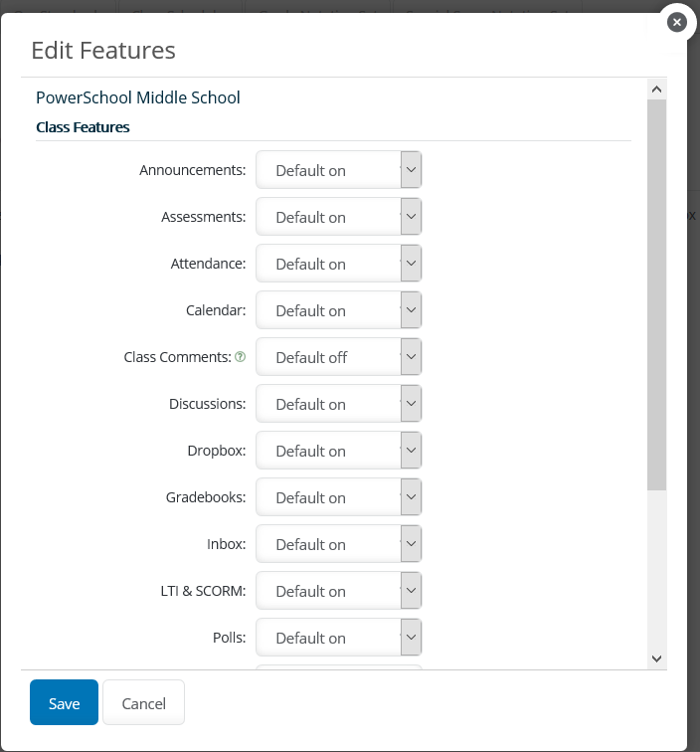Save the feature settings
The height and width of the screenshot is (752, 700).
pos(64,702)
